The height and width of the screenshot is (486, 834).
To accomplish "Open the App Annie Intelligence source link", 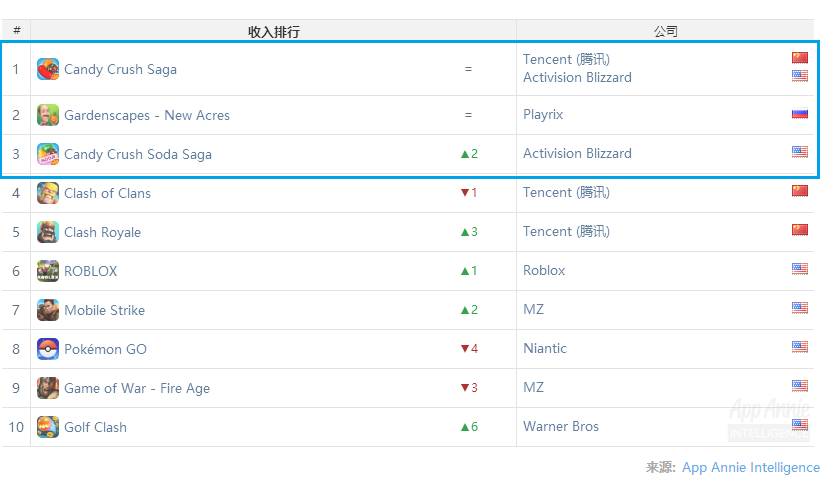I will (x=750, y=467).
